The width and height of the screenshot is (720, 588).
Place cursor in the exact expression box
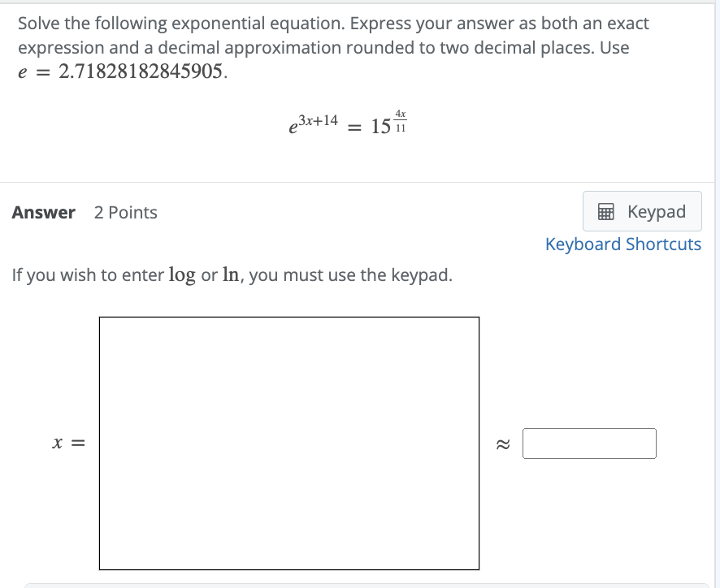coord(289,443)
